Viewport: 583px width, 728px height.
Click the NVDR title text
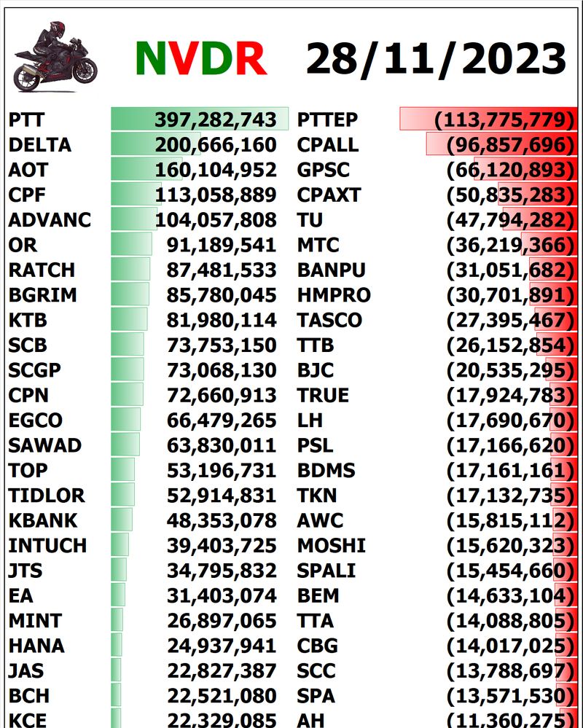200,58
